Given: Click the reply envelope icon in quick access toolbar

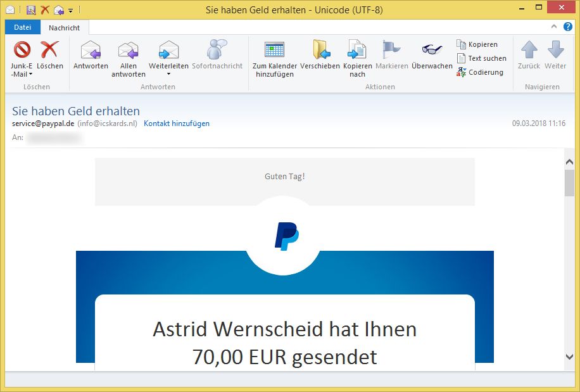Looking at the screenshot, I should click(x=59, y=10).
